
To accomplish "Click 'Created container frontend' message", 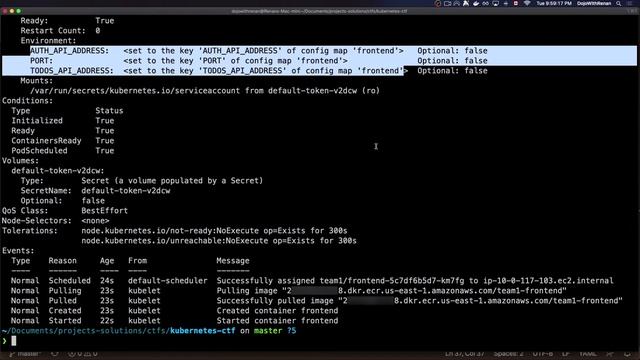I will (x=277, y=311).
